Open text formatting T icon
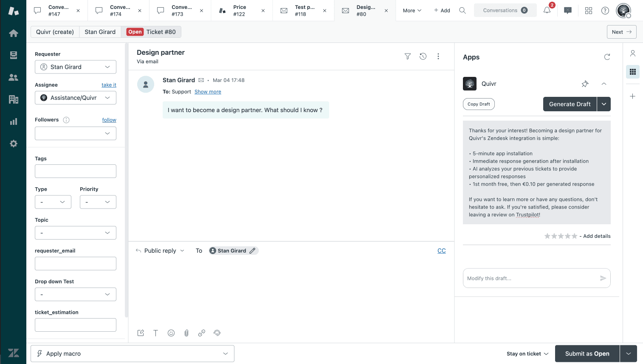The width and height of the screenshot is (643, 364). 156,333
